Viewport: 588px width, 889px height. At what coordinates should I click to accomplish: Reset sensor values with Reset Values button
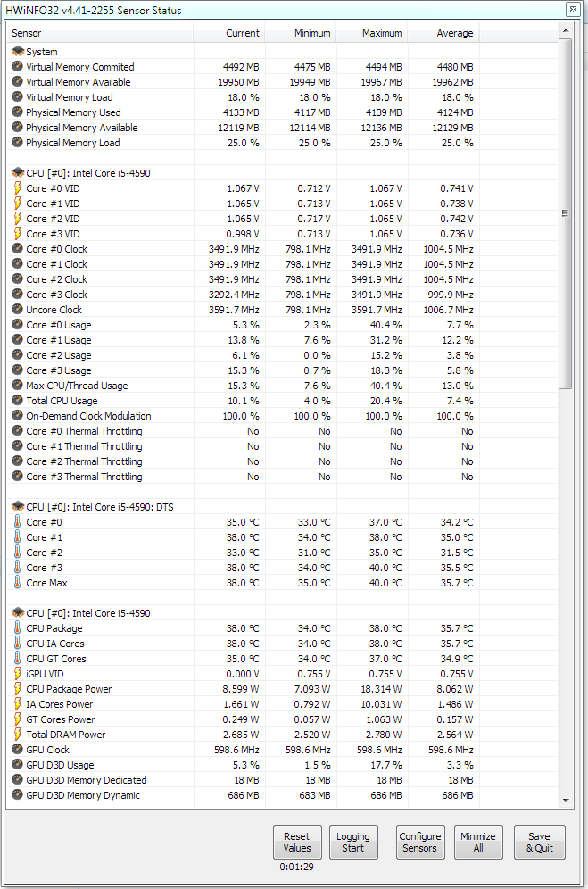(x=297, y=842)
